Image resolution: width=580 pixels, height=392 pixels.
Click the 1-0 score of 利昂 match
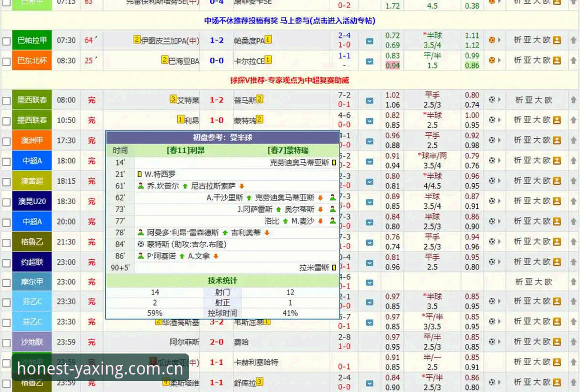216,120
